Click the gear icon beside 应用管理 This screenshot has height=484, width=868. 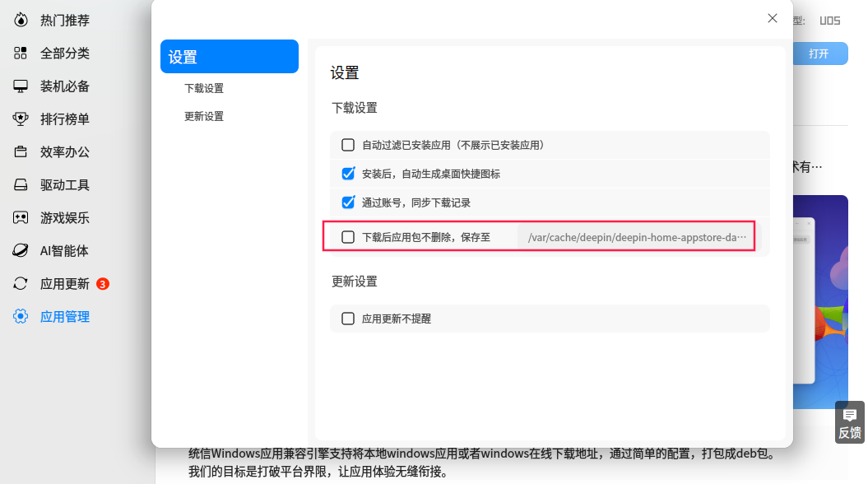point(21,316)
